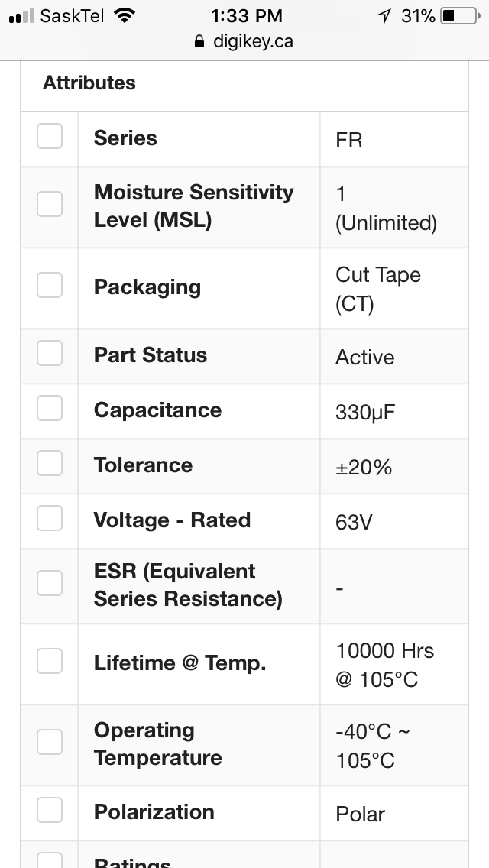Viewport: 489px width, 868px height.
Task: Select the ESR checkbox
Action: point(50,583)
